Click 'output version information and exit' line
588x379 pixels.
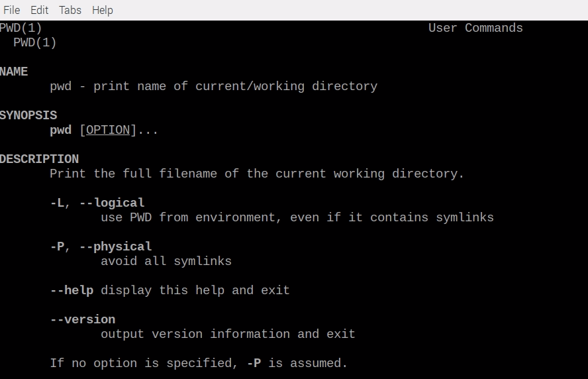228,334
